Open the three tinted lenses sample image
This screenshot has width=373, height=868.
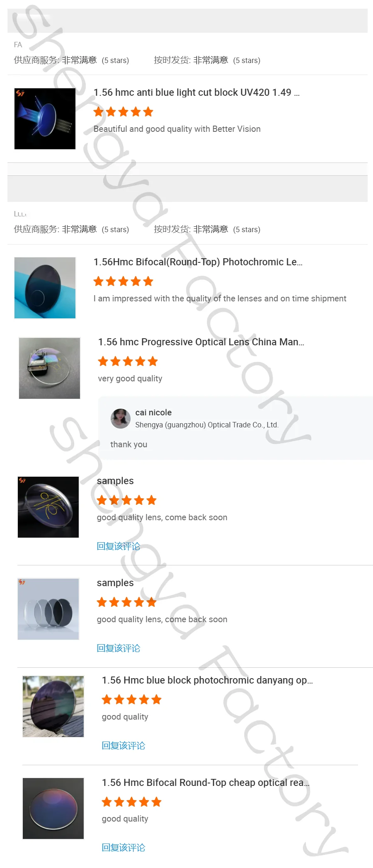coord(48,609)
